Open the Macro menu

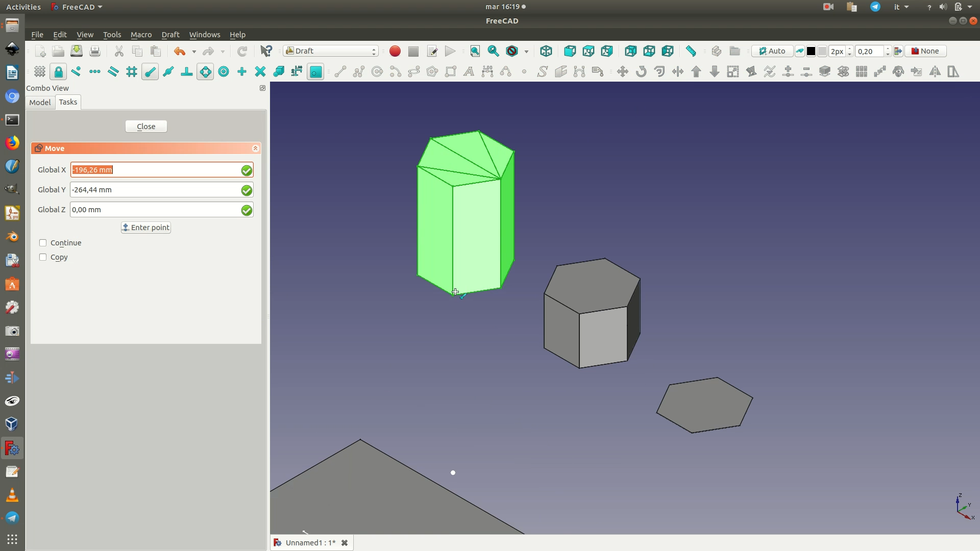141,35
